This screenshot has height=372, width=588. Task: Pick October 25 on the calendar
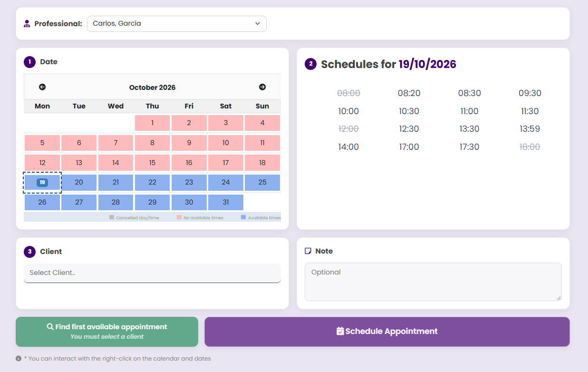click(x=262, y=183)
